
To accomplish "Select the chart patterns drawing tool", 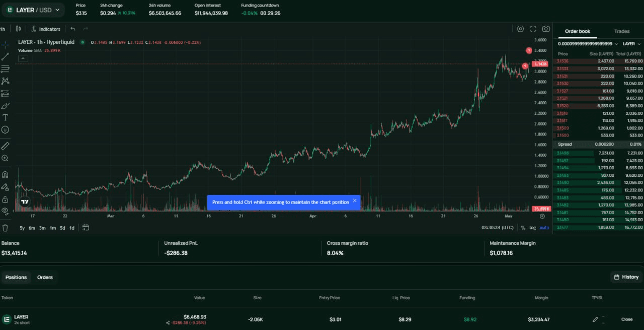I will (x=5, y=81).
